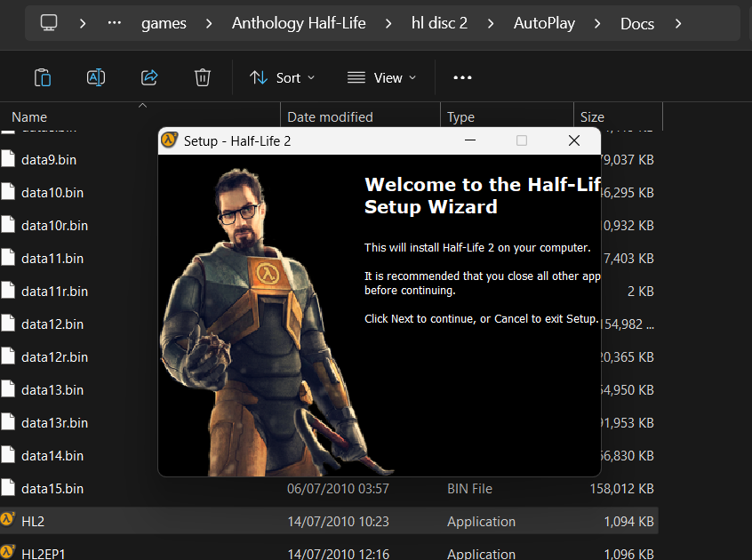752x560 pixels.
Task: Click the data9.bin file icon
Action: pos(8,159)
